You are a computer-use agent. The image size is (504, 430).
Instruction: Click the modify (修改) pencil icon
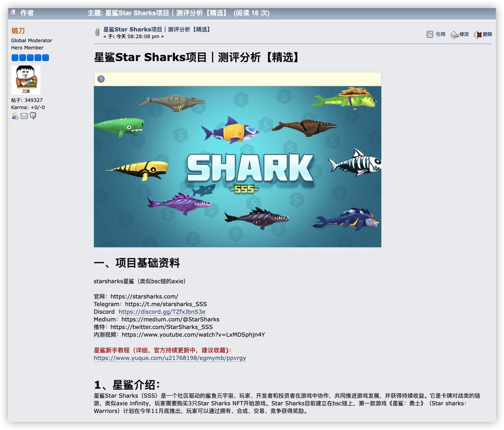pyautogui.click(x=454, y=34)
